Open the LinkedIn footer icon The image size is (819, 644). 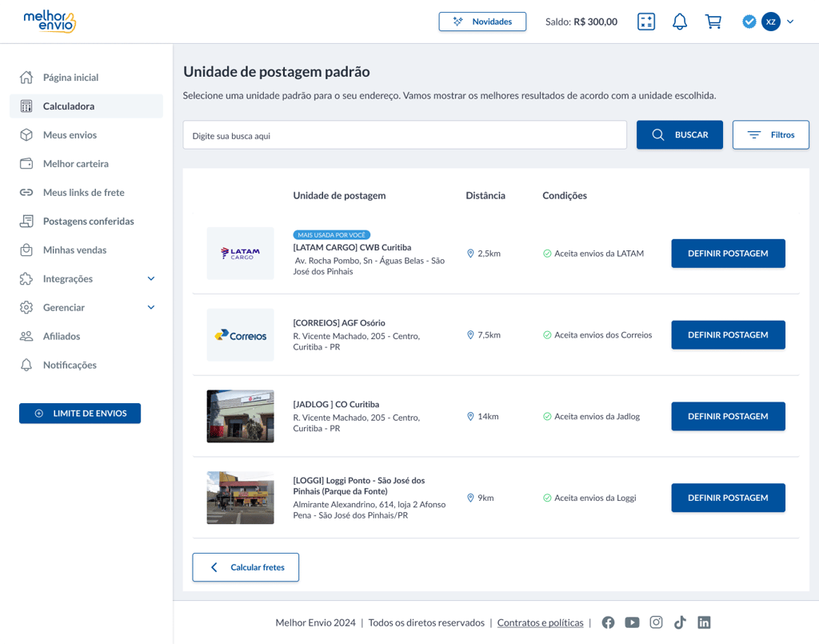click(x=704, y=622)
